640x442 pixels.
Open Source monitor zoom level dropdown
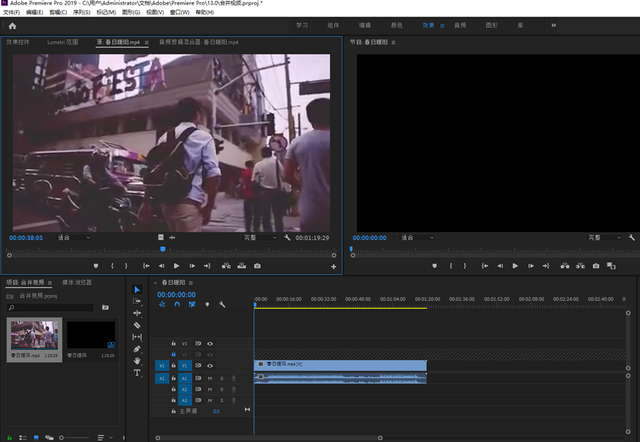[x=75, y=238]
